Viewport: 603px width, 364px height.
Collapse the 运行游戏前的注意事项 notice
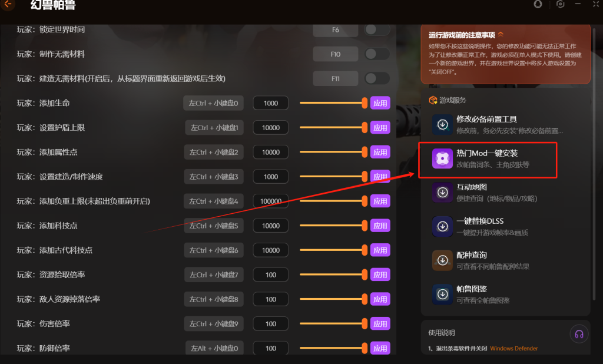[501, 34]
